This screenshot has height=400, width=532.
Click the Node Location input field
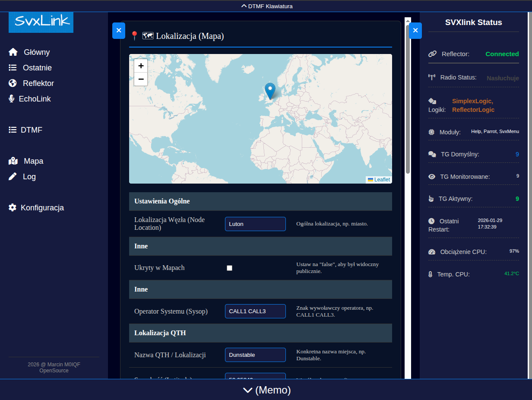pos(255,224)
